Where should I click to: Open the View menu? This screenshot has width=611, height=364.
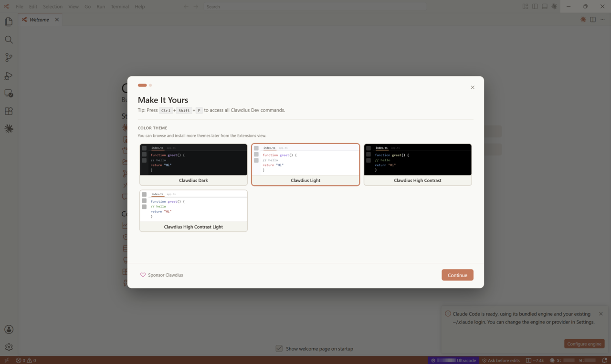74,6
